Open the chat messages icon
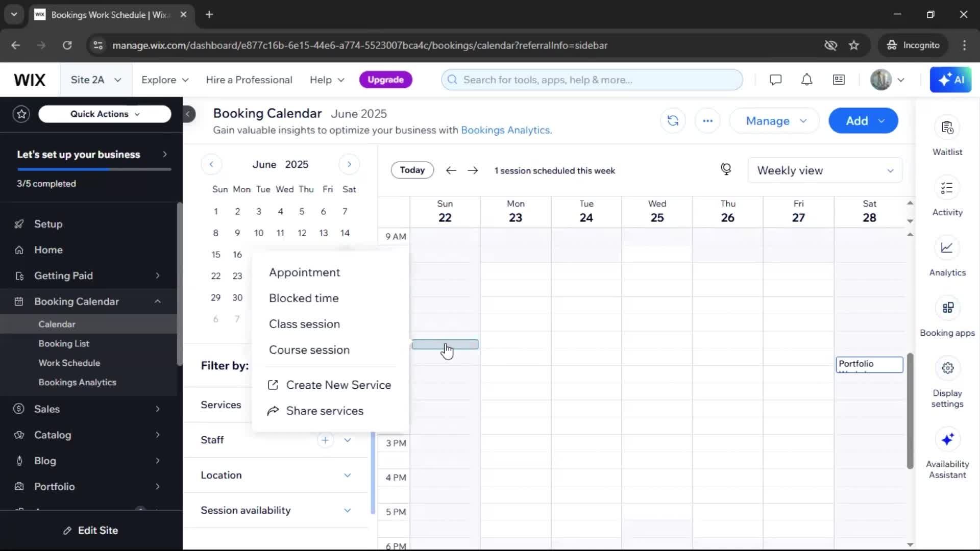The height and width of the screenshot is (551, 980). [x=775, y=80]
